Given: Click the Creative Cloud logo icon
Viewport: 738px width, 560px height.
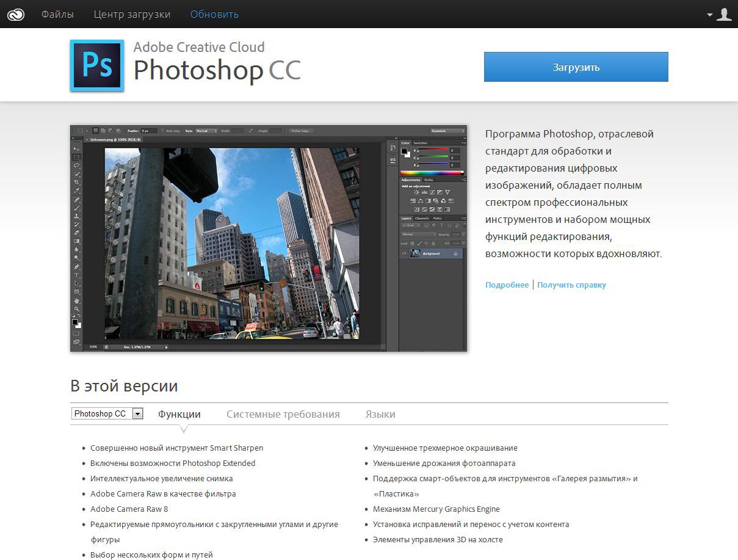Looking at the screenshot, I should (16, 14).
